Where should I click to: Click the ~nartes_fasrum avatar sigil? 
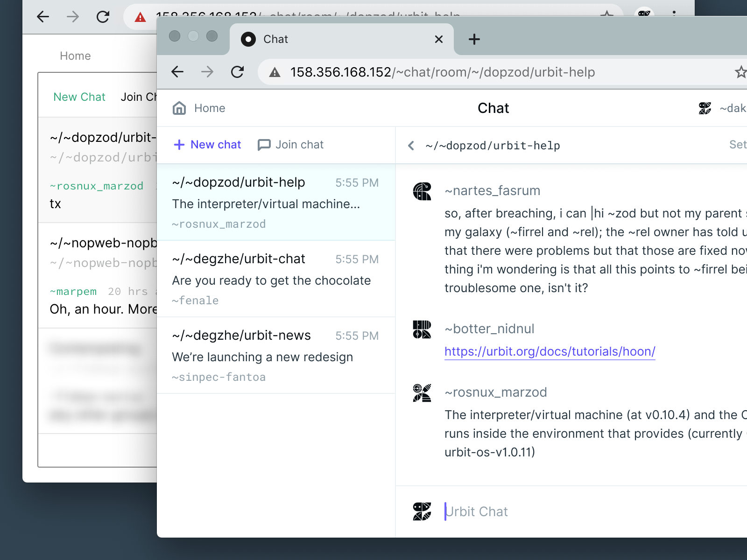[422, 191]
